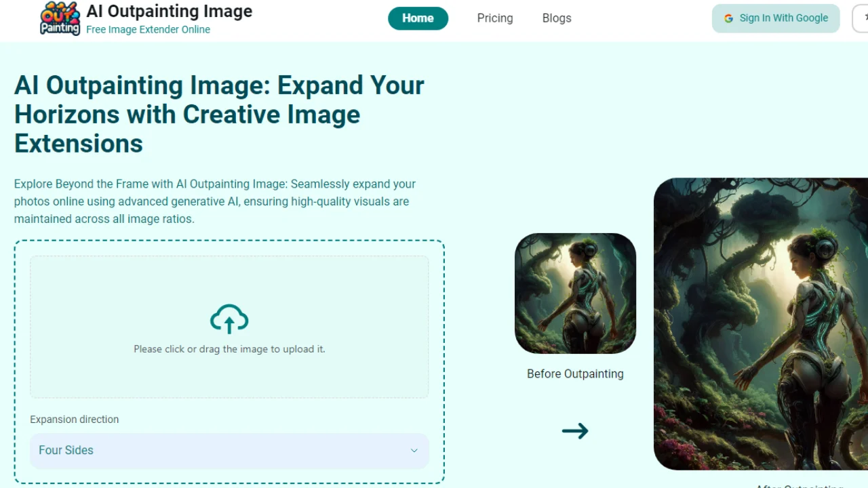Open the Expansion direction dropdown
Screen dimensions: 868x488
[229, 451]
